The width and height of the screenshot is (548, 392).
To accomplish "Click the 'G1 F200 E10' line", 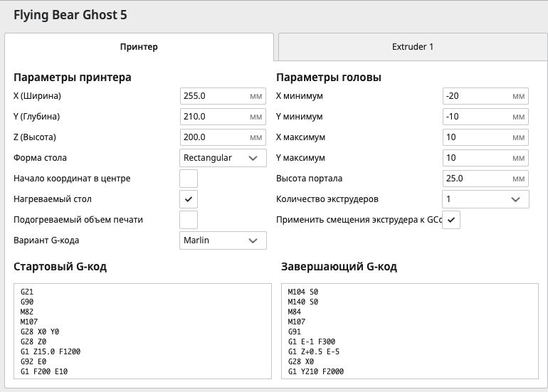I will click(44, 372).
